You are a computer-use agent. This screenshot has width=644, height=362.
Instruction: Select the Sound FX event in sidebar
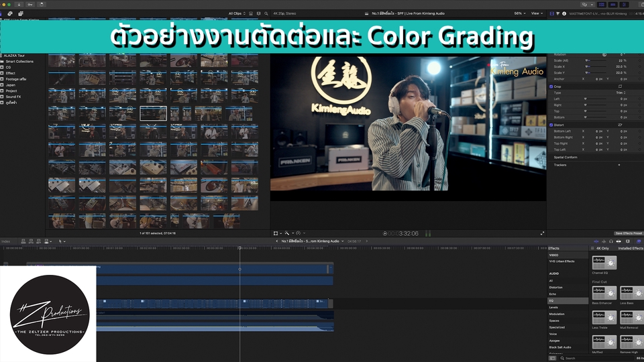click(13, 97)
